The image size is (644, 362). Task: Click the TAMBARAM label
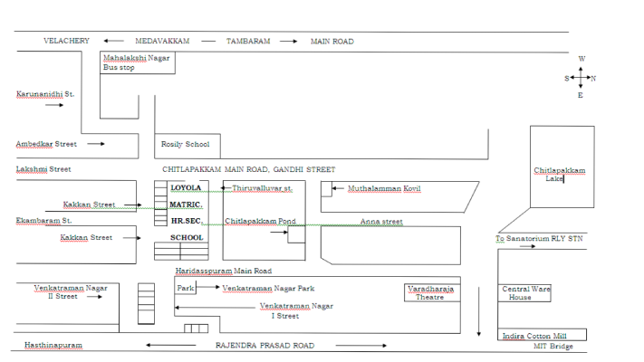point(248,41)
